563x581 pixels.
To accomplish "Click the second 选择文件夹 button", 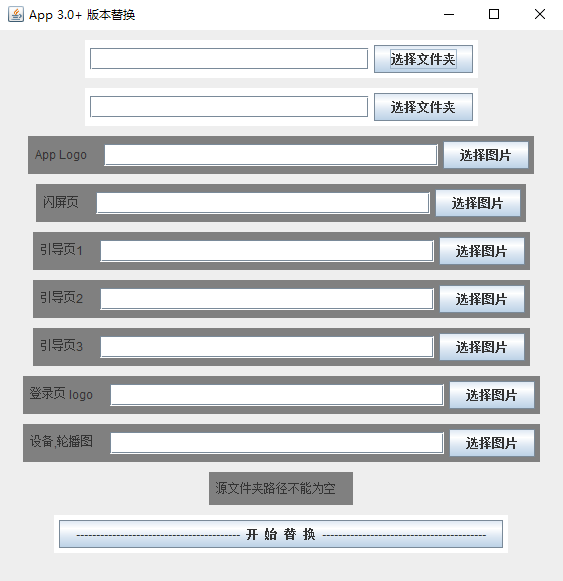I will tap(423, 107).
